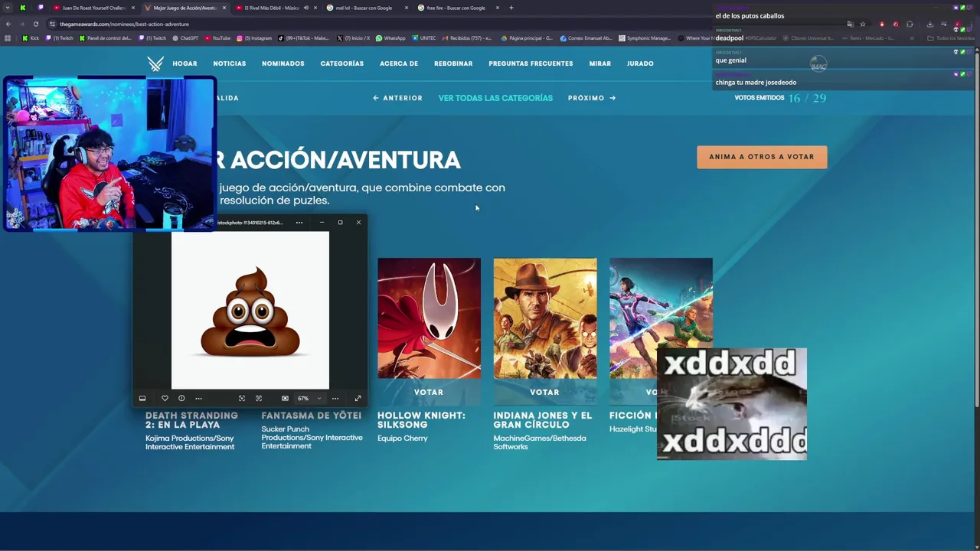The height and width of the screenshot is (551, 980).
Task: Open browser tab list dropdown arrow
Action: pyautogui.click(x=8, y=8)
